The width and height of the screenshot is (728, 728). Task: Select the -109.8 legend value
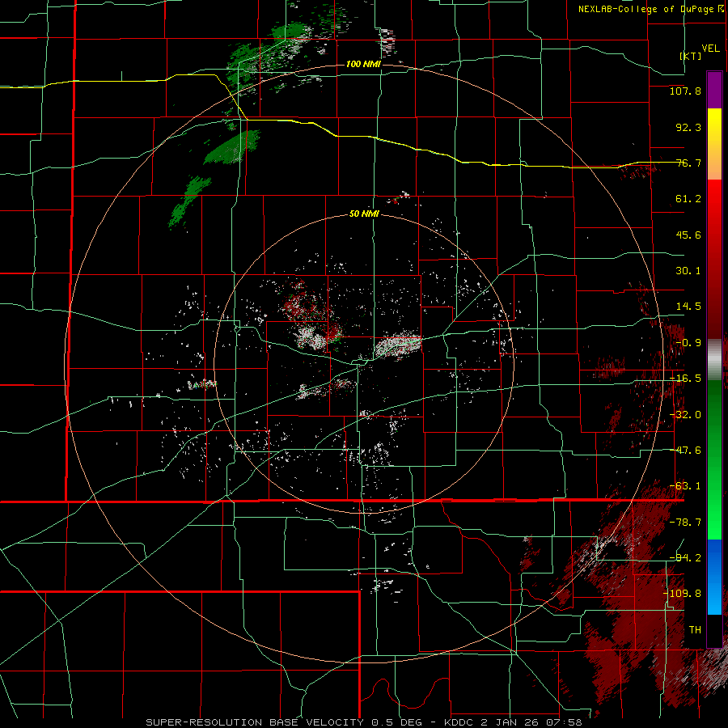[x=682, y=594]
